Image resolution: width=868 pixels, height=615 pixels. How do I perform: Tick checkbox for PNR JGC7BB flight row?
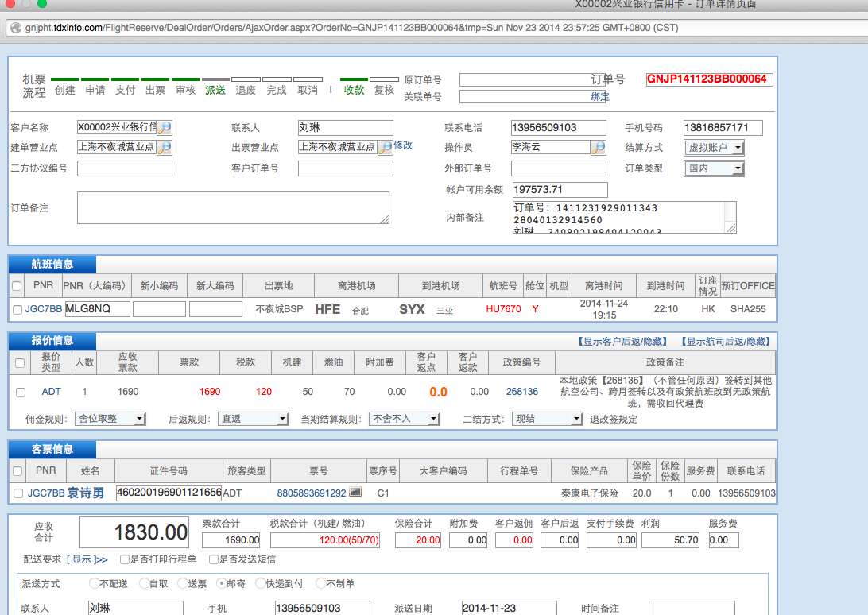point(17,310)
